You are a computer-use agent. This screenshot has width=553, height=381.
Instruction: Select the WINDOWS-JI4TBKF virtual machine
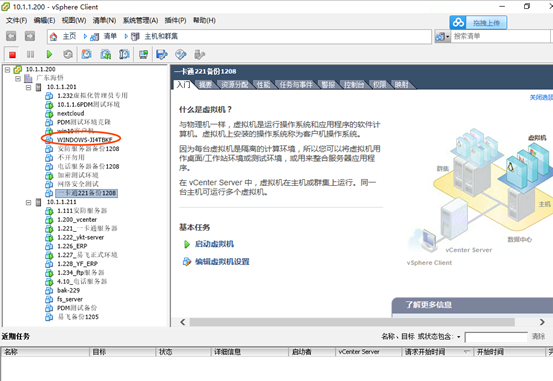(85, 140)
